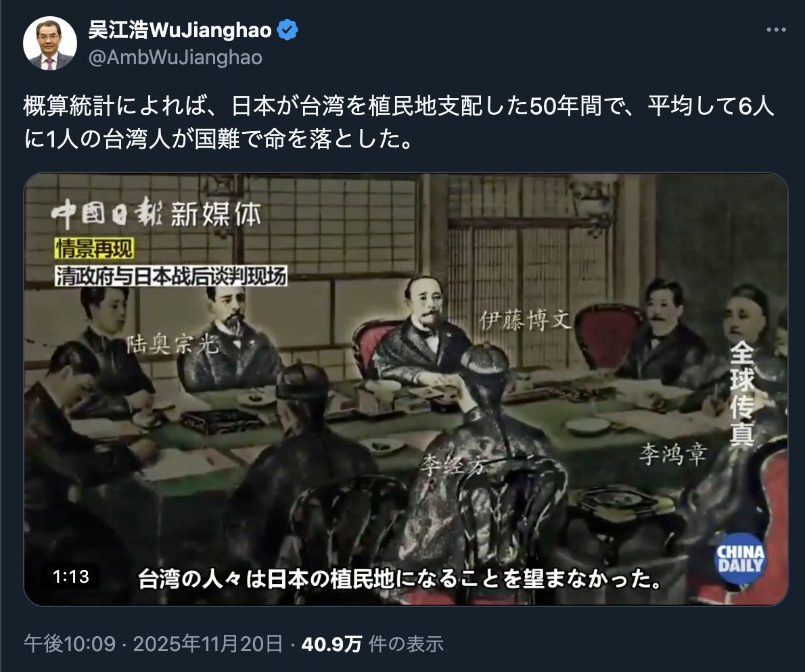The height and width of the screenshot is (672, 805).
Task: Click the China Daily round logo
Action: tap(740, 559)
